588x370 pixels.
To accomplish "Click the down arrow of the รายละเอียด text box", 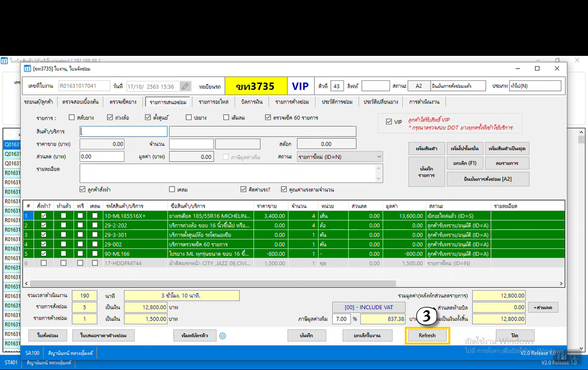I will click(x=378, y=179).
